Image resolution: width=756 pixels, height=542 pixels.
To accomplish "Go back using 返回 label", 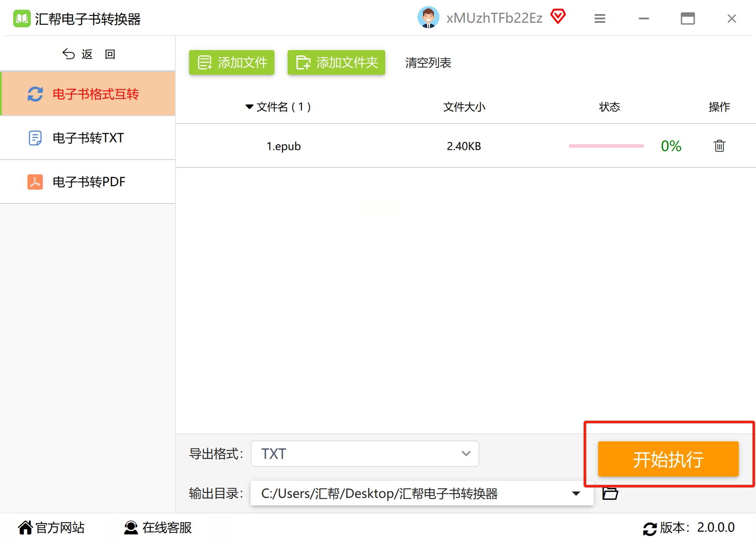I will tap(99, 54).
